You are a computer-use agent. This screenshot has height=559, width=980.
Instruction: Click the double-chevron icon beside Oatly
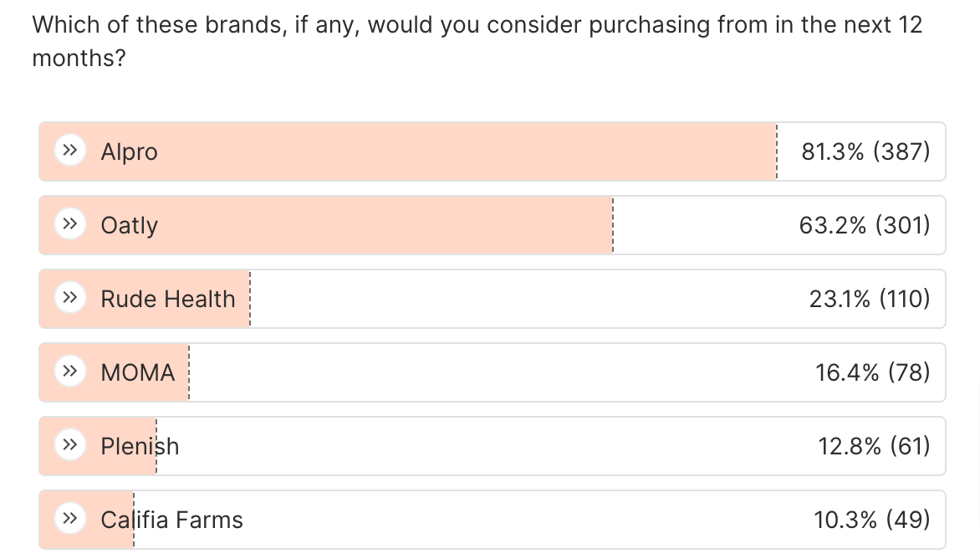click(70, 223)
